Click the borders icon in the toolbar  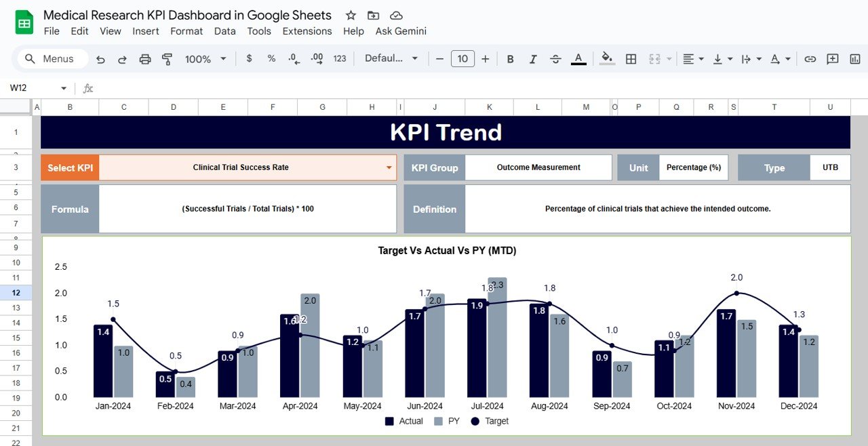[x=631, y=59]
